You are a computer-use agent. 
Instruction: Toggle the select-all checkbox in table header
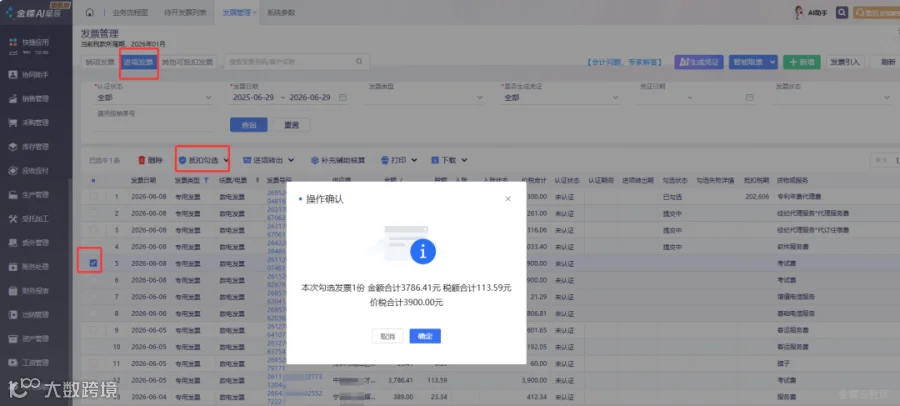(94, 180)
